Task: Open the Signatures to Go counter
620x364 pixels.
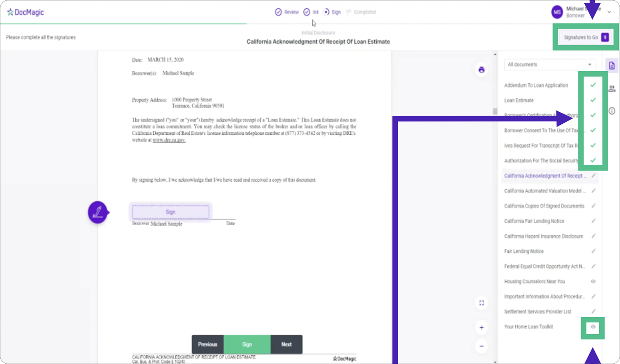Action: (x=586, y=37)
